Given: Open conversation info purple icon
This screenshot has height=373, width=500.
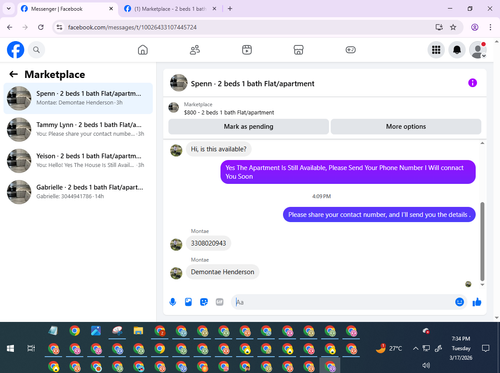Looking at the screenshot, I should click(472, 83).
